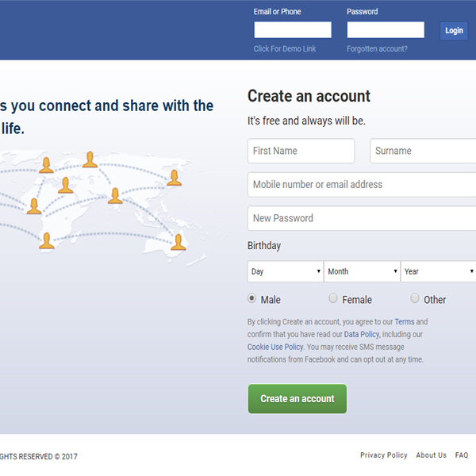
Task: Click the person icon over Japan
Action: pos(175,178)
